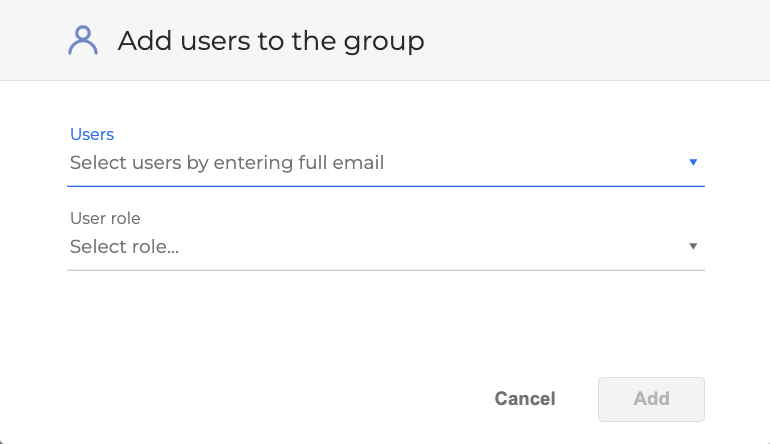770x444 pixels.
Task: Click the blue triangle beside Users field
Action: 693,162
